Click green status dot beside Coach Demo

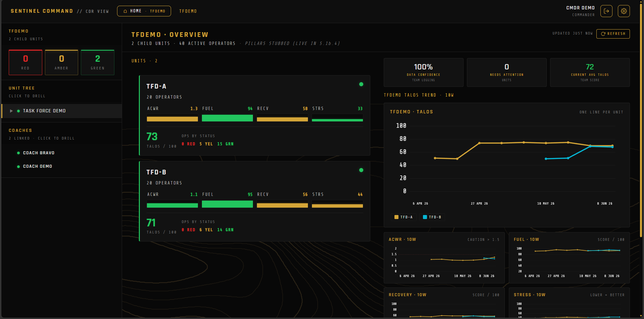[x=18, y=166]
